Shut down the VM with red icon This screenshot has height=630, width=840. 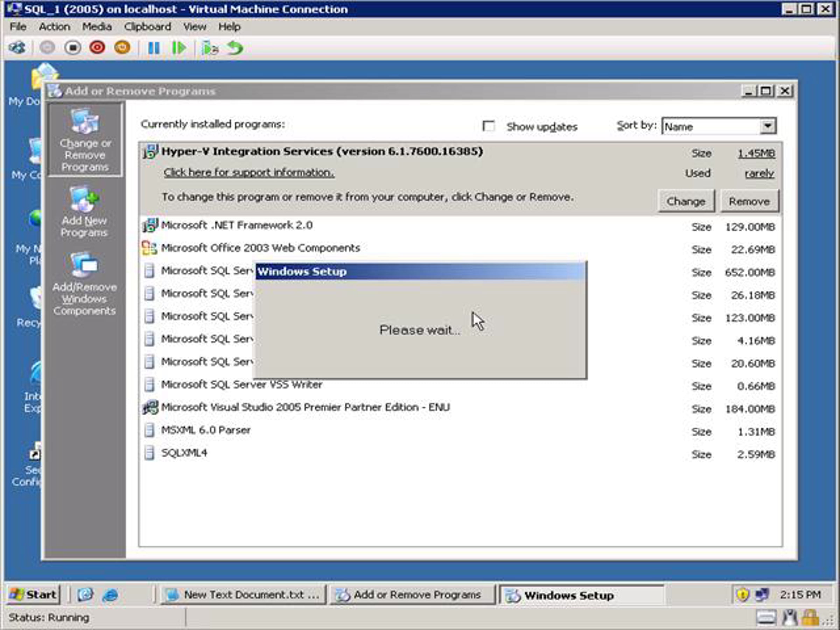[97, 48]
